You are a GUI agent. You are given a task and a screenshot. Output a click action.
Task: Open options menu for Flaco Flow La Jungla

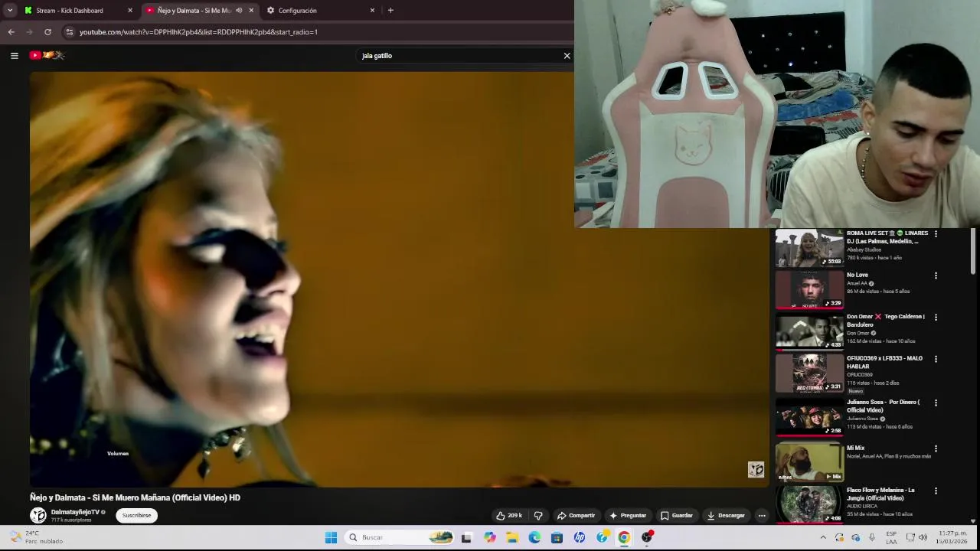coord(936,491)
